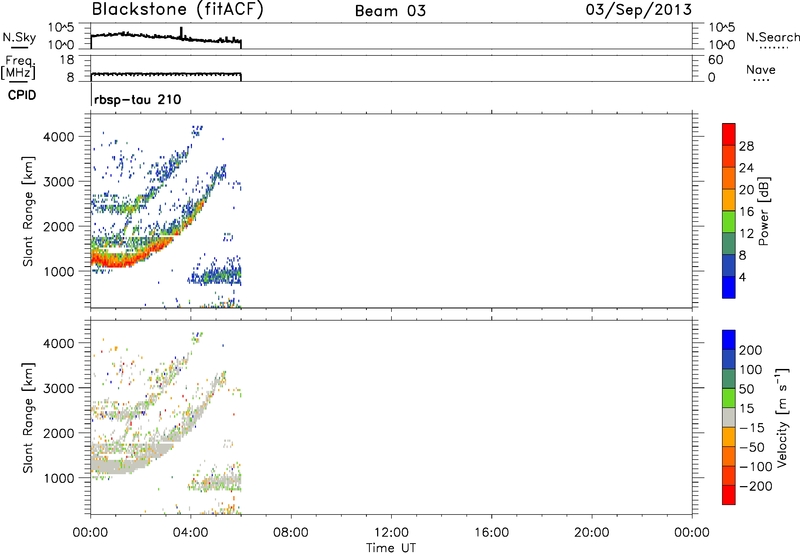
Task: Click the 'CPID' label
Action: tap(22, 95)
